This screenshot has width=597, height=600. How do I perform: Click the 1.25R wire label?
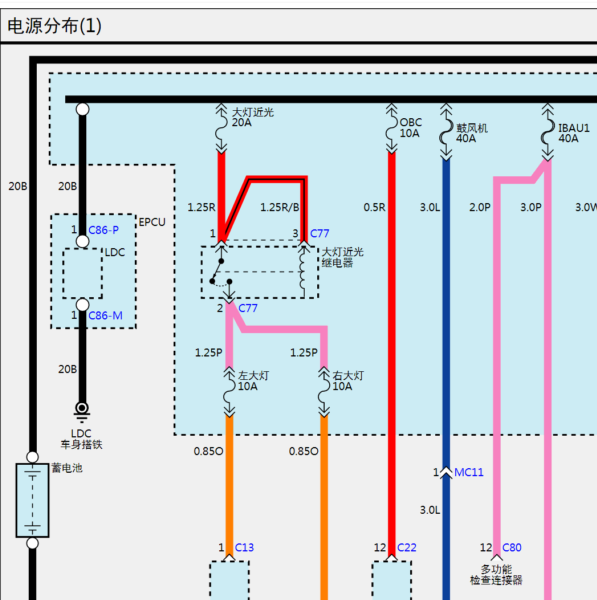tap(202, 207)
